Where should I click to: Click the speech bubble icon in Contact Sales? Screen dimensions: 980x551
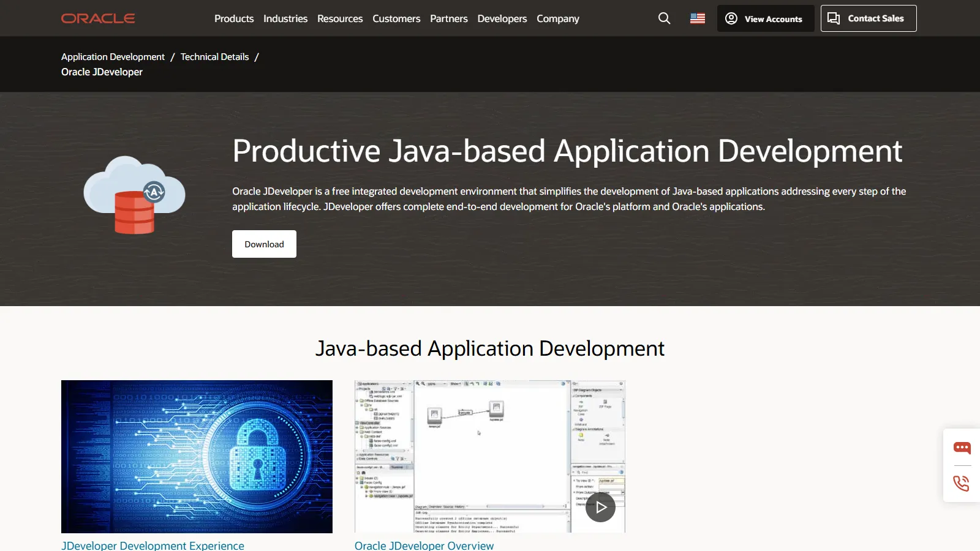(x=833, y=18)
